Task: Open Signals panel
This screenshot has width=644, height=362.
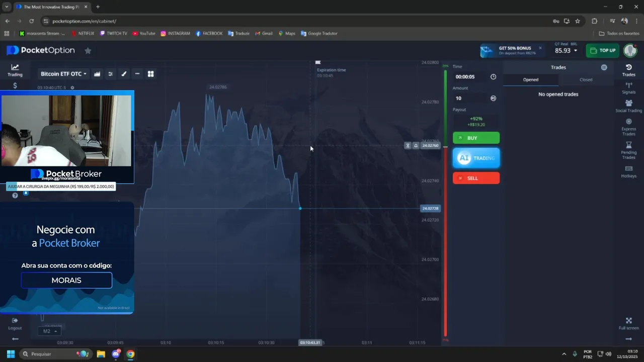Action: click(x=629, y=88)
